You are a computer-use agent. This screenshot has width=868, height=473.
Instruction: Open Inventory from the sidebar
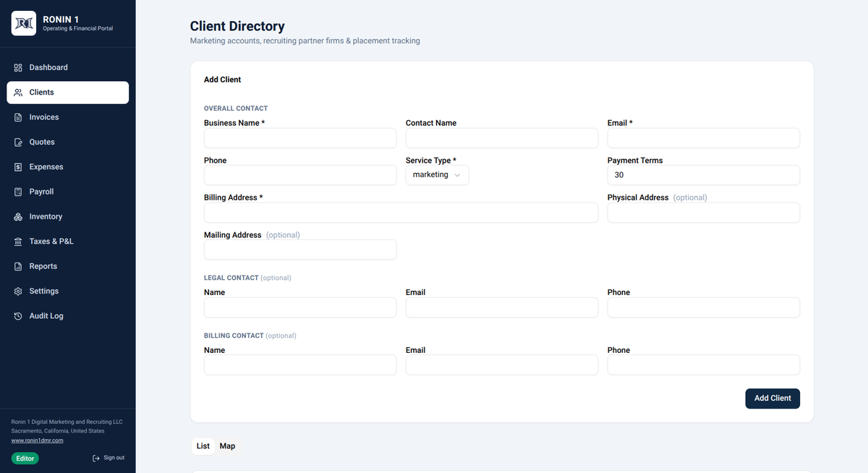(68, 216)
